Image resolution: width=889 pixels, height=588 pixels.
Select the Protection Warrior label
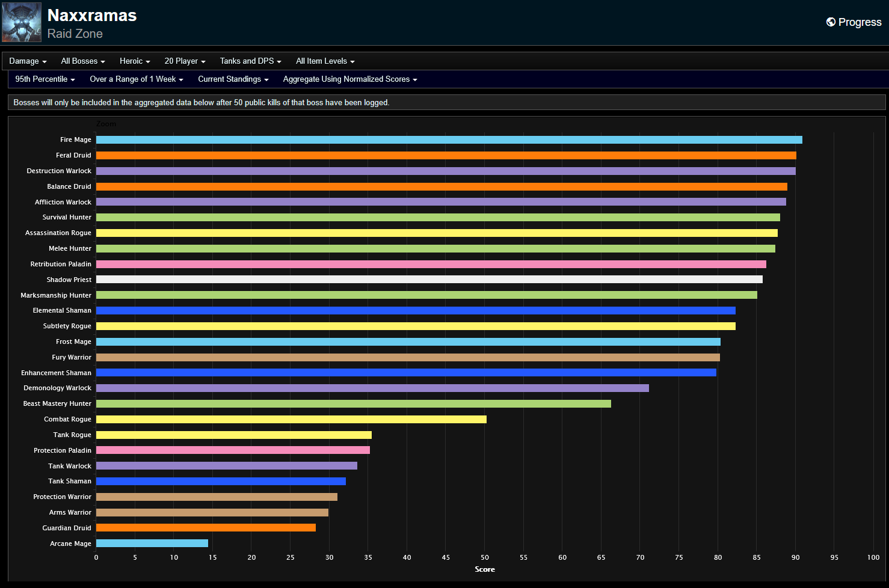62,497
